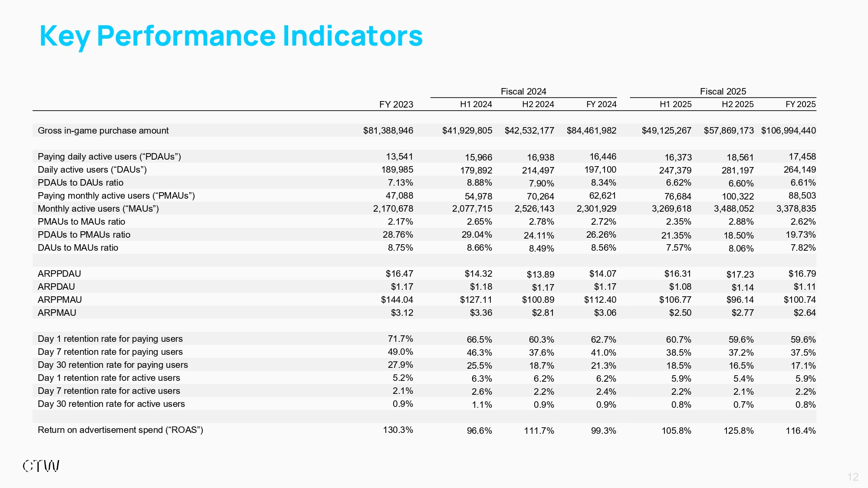868x488 pixels.
Task: Select the Fiscal 2024 group header
Action: (523, 92)
